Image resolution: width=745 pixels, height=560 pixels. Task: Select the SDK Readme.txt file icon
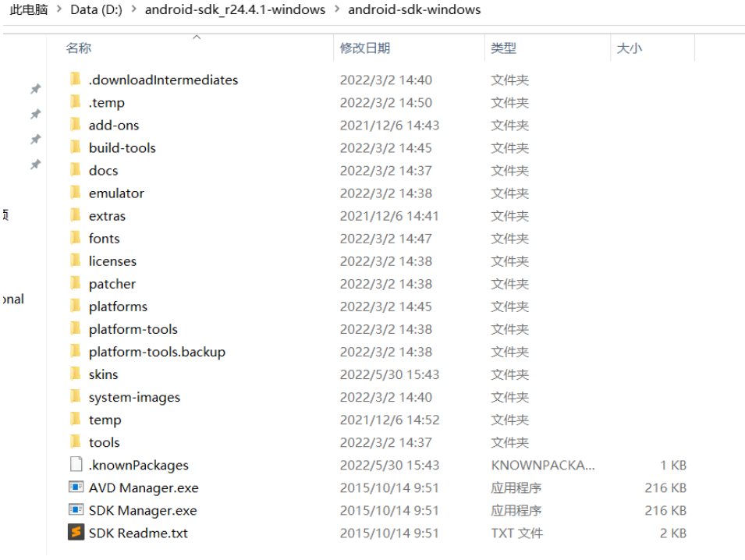click(x=76, y=533)
